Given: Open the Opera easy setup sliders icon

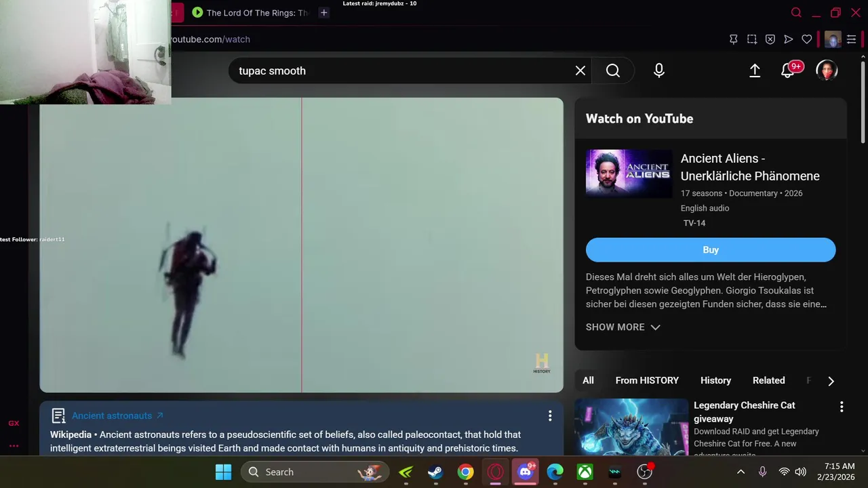Looking at the screenshot, I should coord(852,39).
